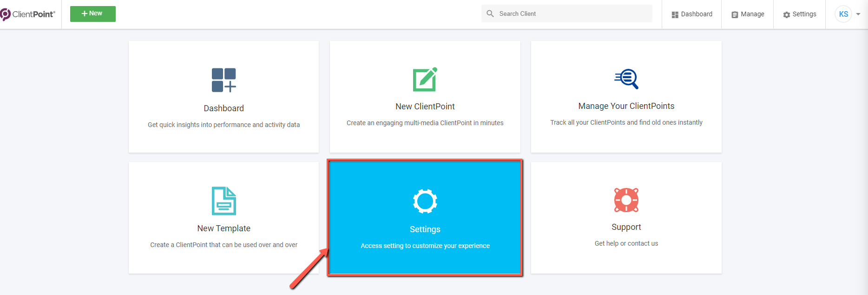Click 'Create a ClientPoint that can be used over and over'
Viewport: 868px width, 295px height.
click(224, 245)
